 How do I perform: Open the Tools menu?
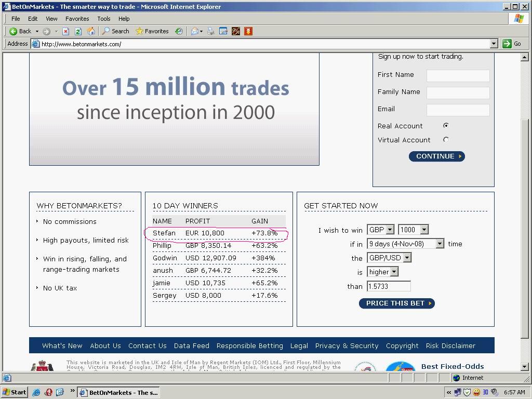click(104, 19)
